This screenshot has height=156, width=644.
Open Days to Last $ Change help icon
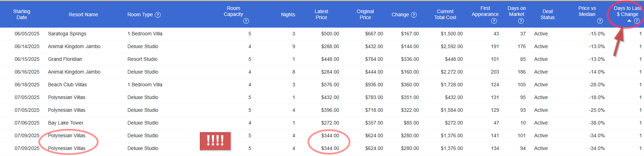637,21
